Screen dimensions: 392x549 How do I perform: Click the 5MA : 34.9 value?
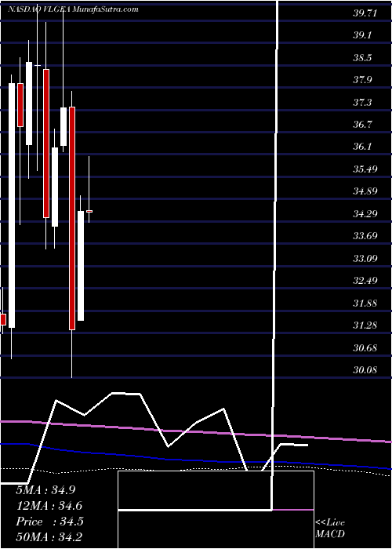45,489
